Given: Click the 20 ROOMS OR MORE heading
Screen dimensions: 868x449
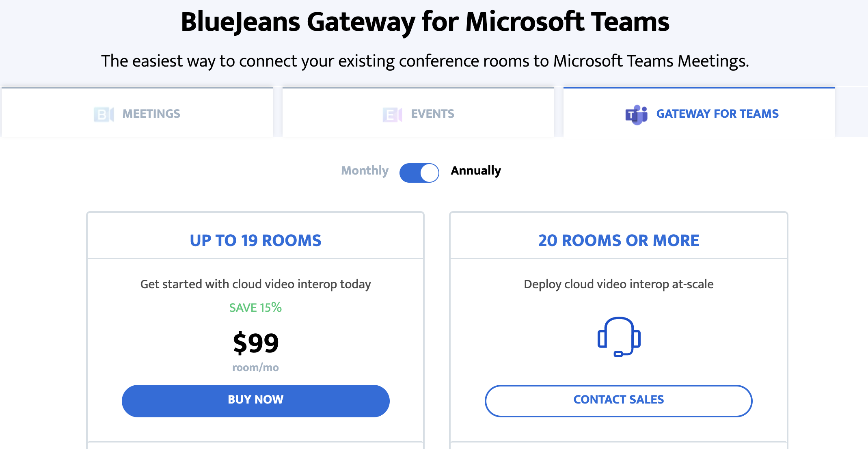Looking at the screenshot, I should point(618,240).
